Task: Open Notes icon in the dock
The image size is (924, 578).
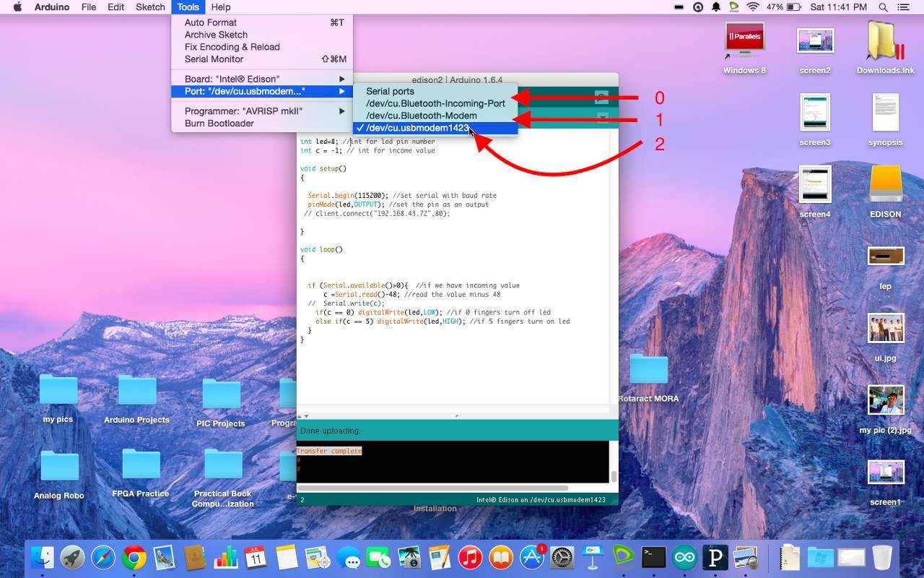Action: (x=287, y=557)
